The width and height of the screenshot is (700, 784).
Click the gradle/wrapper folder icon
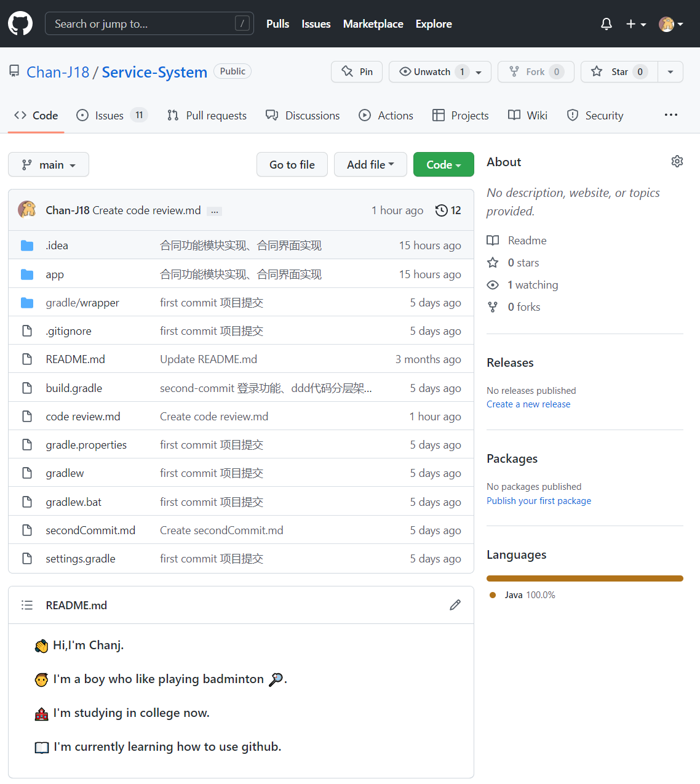27,303
